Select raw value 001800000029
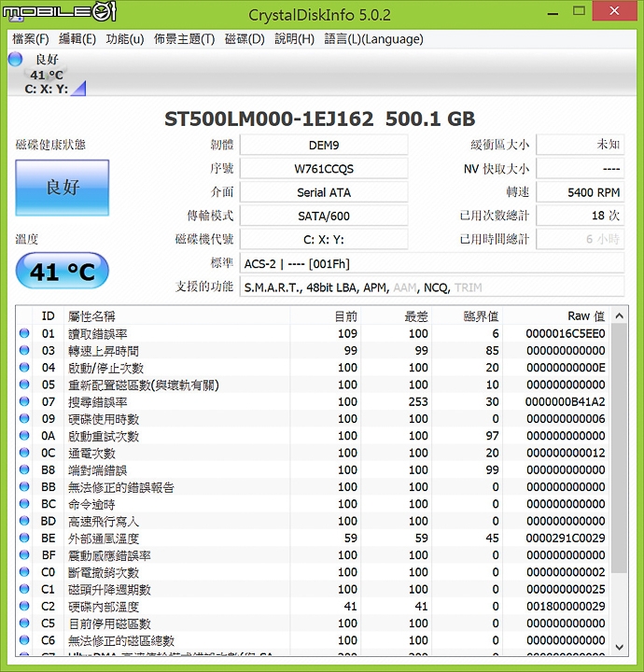The image size is (644, 672). point(566,606)
